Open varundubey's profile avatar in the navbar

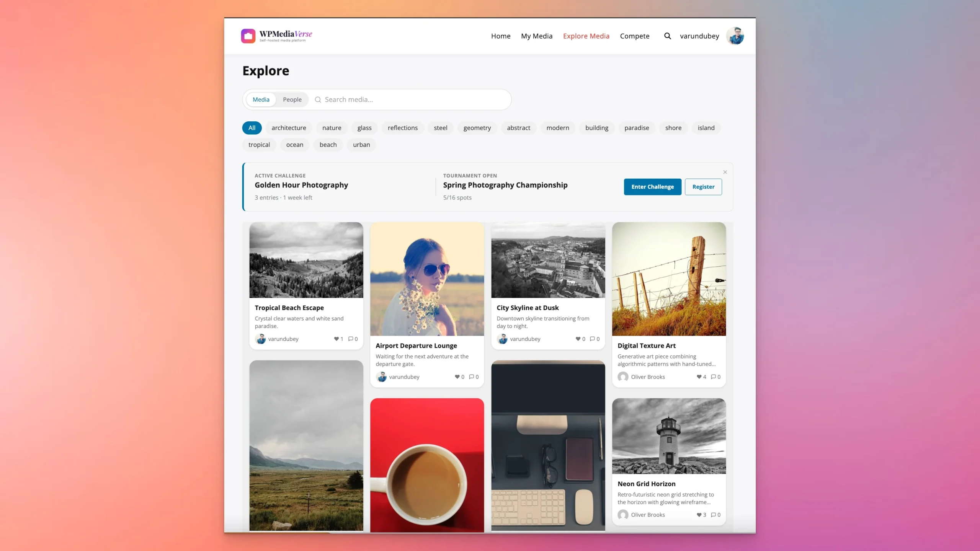[735, 36]
